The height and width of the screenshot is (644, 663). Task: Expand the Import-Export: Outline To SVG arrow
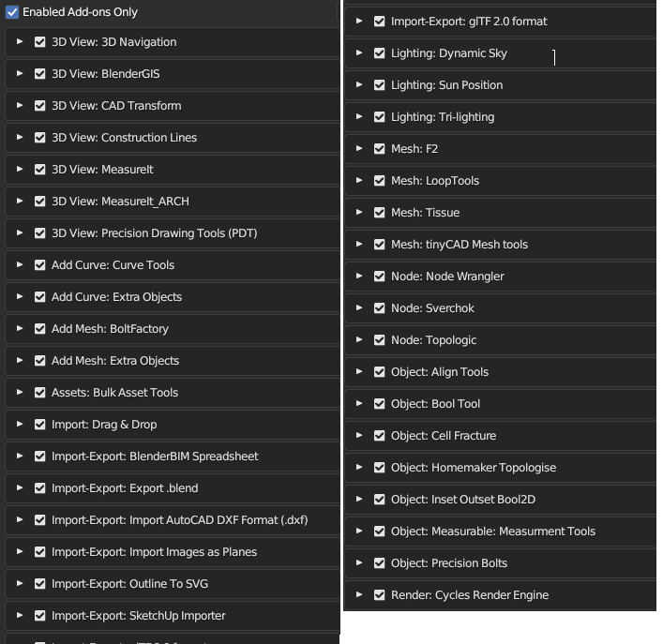(20, 584)
